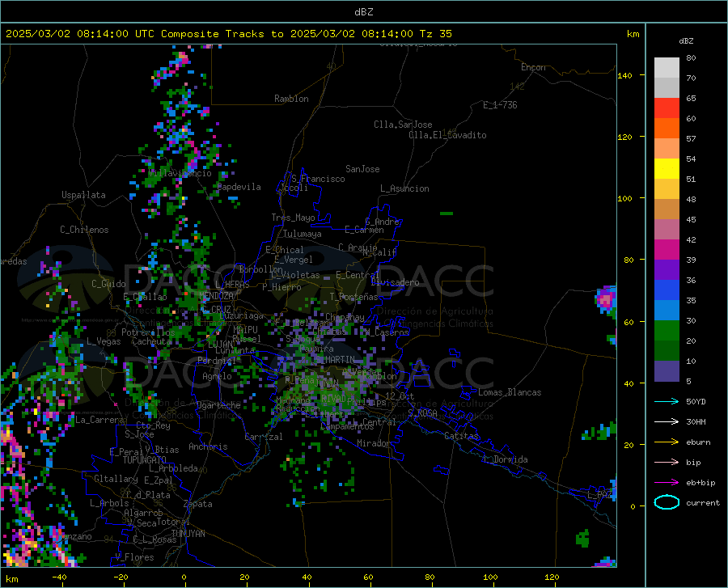Click the S.MARTIN map label
Viewport: 728px width, 588px height.
pyautogui.click(x=335, y=360)
